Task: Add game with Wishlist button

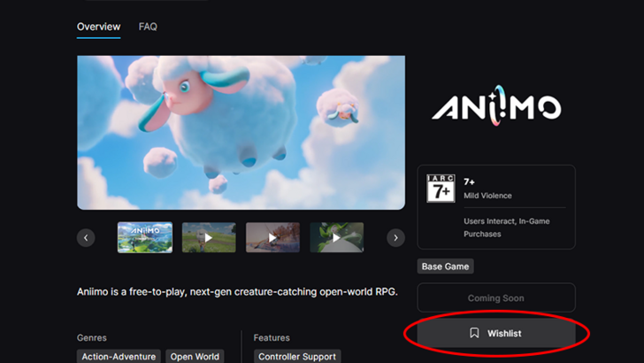Action: point(496,333)
